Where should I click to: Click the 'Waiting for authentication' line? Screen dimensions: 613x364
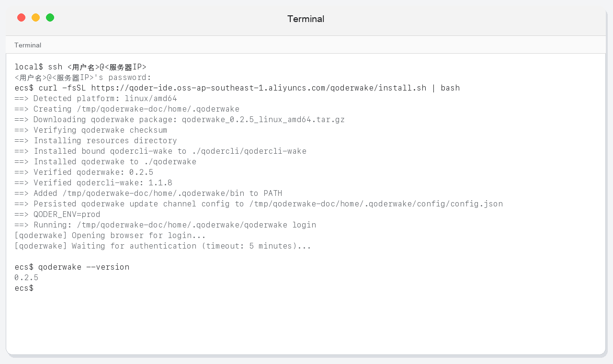click(x=163, y=246)
